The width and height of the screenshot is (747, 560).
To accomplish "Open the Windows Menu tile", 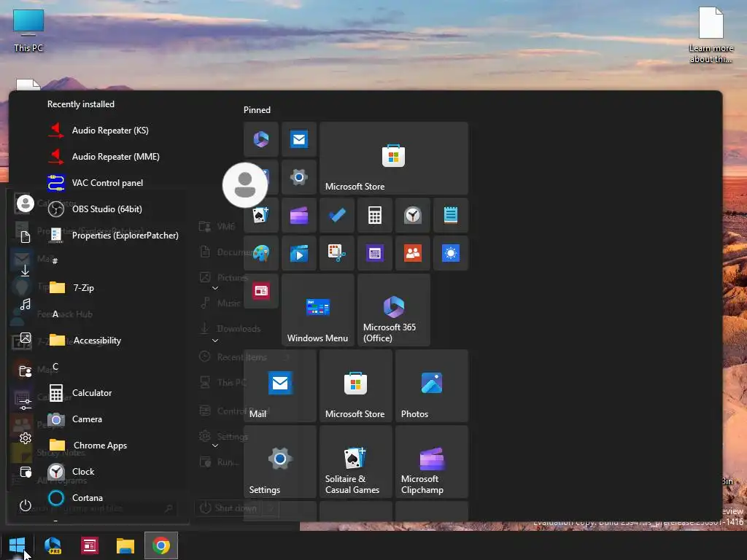I will [x=318, y=310].
